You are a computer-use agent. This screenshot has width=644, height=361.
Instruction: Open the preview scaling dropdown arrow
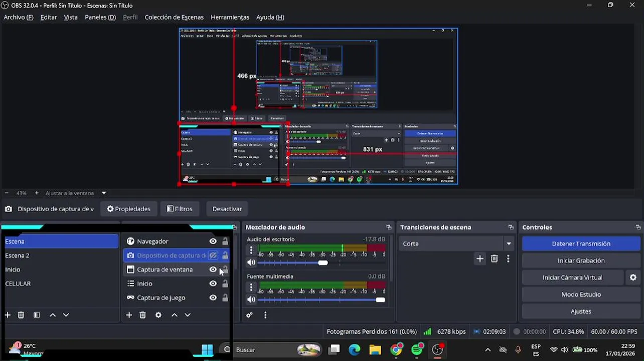click(104, 193)
